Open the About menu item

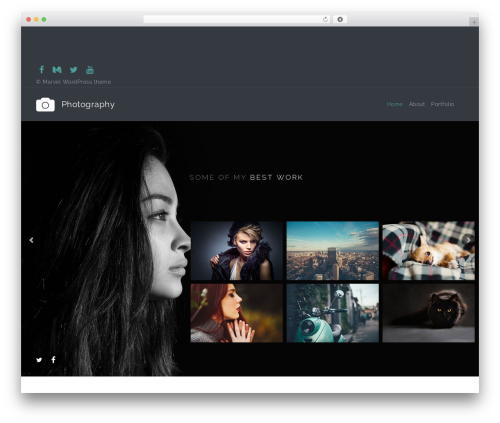pos(417,104)
